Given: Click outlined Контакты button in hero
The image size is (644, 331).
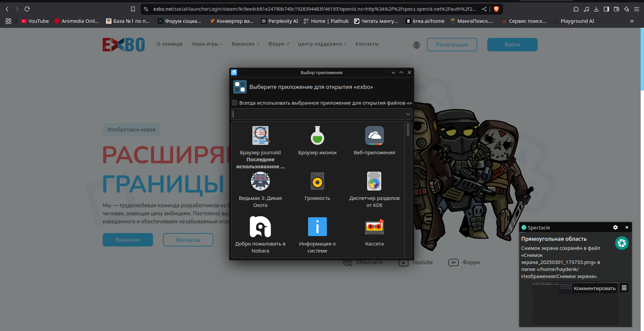Looking at the screenshot, I should (188, 240).
